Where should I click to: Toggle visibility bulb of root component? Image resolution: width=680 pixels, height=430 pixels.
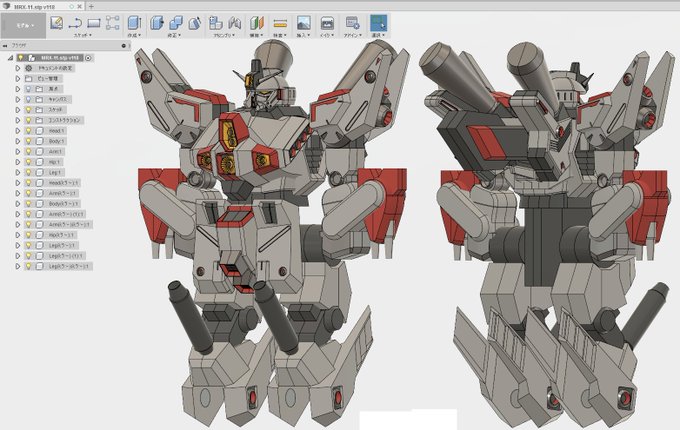20,58
